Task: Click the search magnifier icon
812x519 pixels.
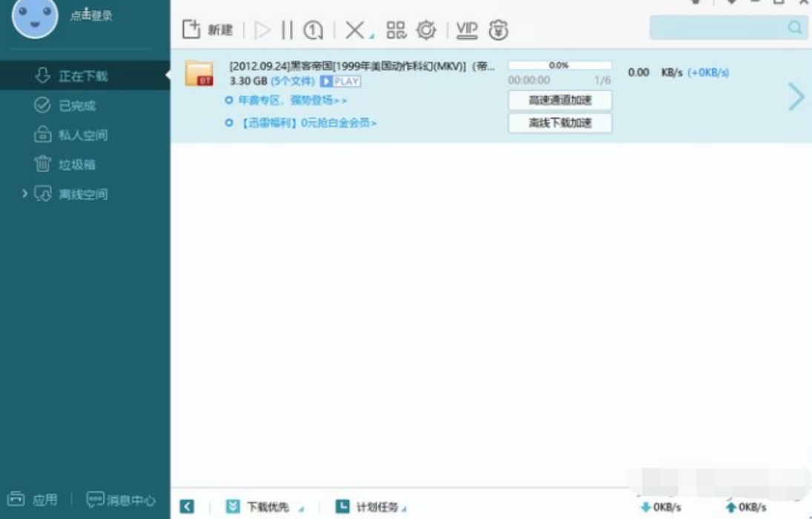Action: click(795, 27)
